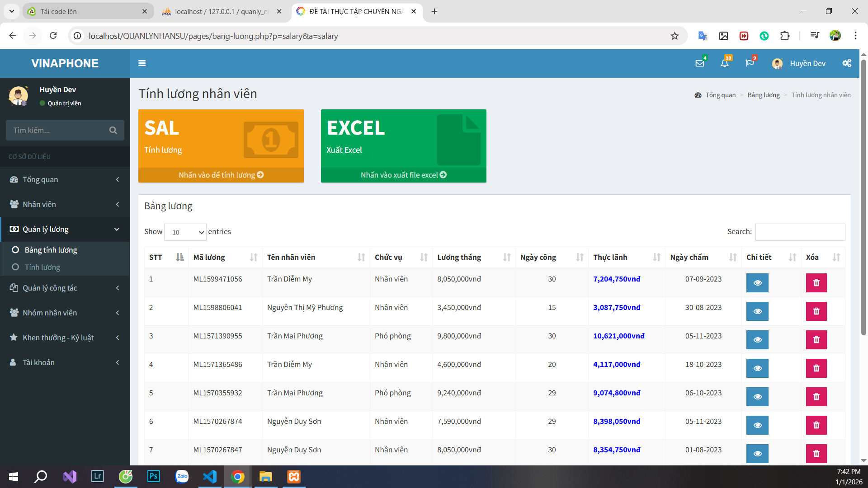
Task: View details of row ML1599471056
Action: 757,283
